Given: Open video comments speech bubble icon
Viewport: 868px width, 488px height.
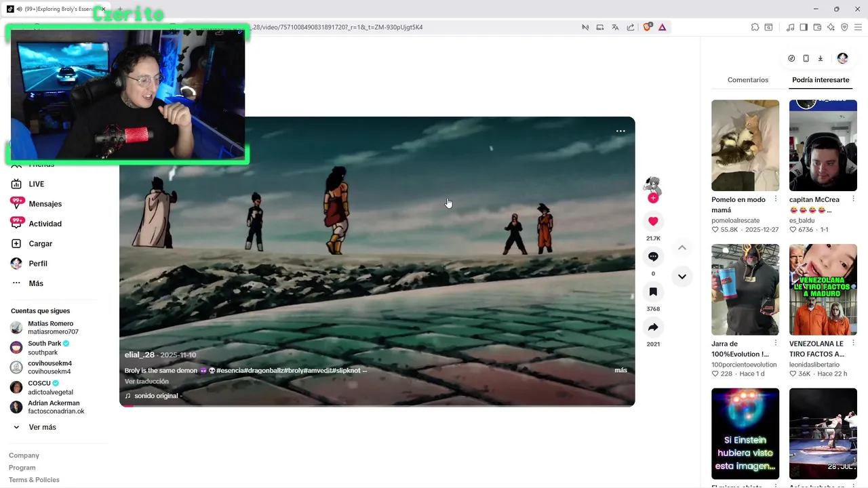Looking at the screenshot, I should 653,256.
